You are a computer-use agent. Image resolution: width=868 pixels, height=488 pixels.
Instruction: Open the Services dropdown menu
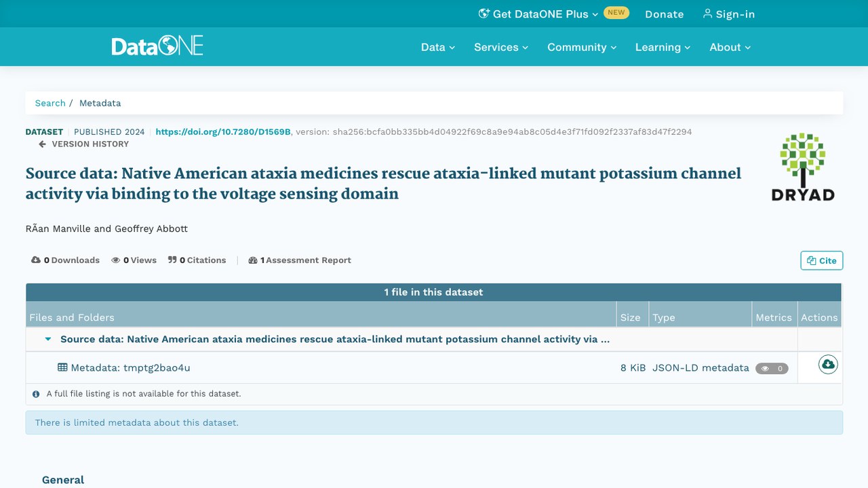point(501,47)
